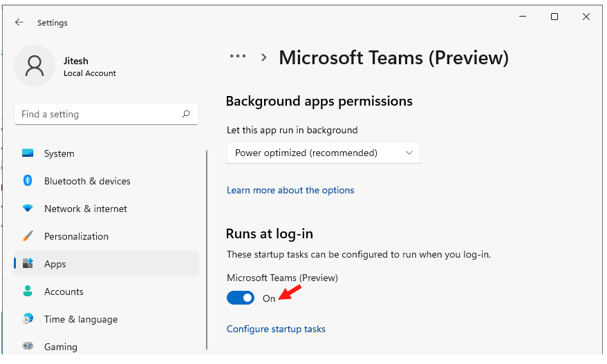Open the Power optimized background dropdown
The image size is (607, 364).
click(324, 153)
